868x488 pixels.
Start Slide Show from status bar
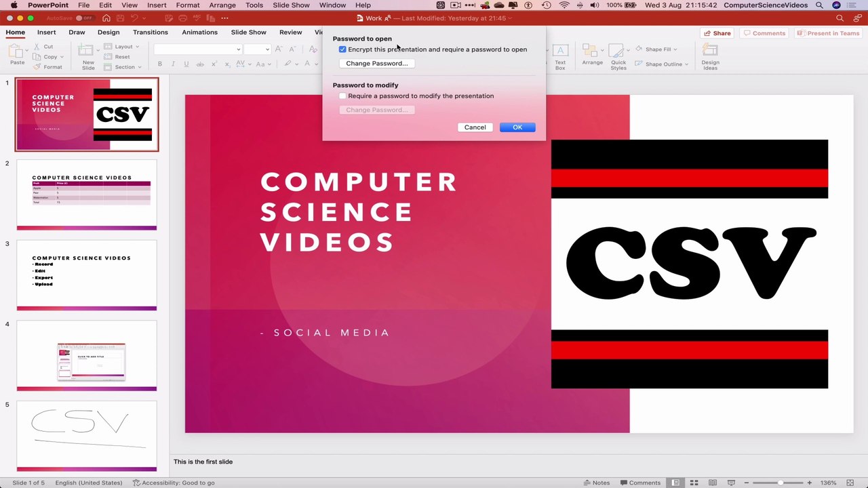pyautogui.click(x=730, y=483)
